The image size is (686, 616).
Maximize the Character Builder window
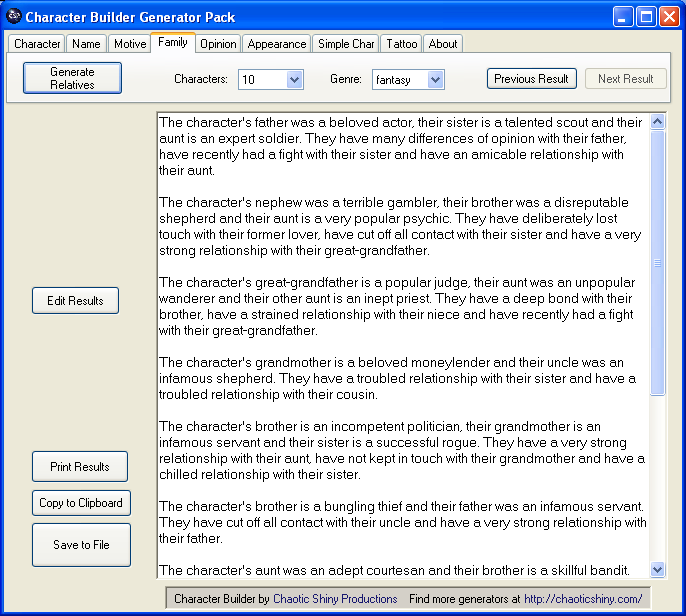tap(646, 17)
